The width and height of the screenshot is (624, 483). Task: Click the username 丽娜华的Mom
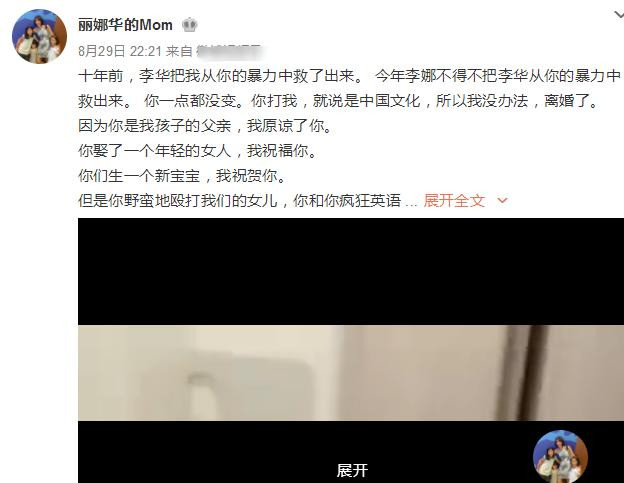(125, 25)
